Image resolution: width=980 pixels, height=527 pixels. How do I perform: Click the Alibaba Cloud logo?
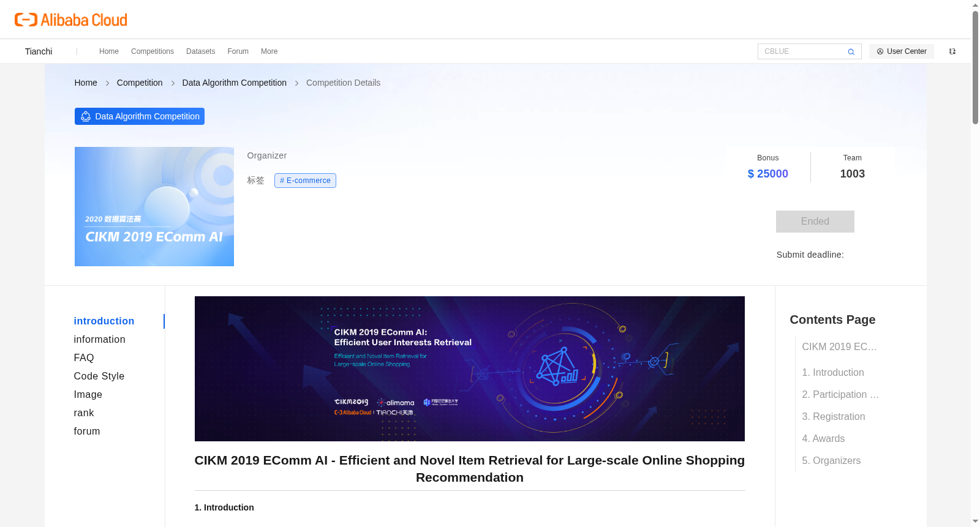[71, 20]
